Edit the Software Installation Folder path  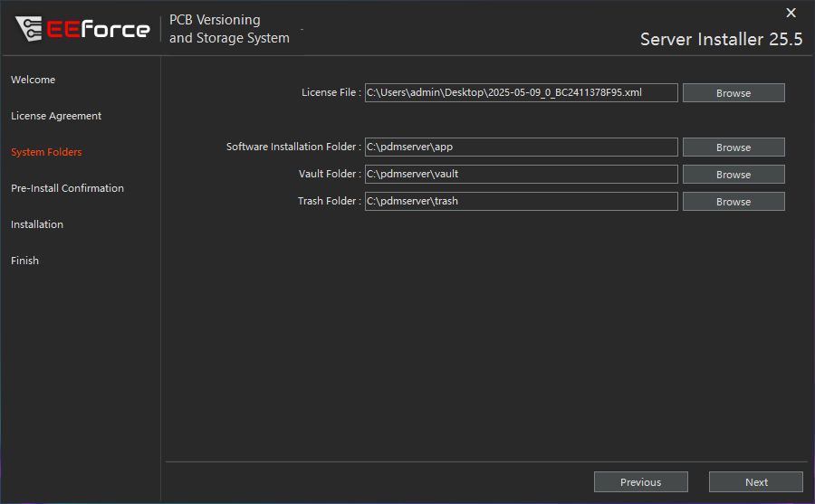522,147
